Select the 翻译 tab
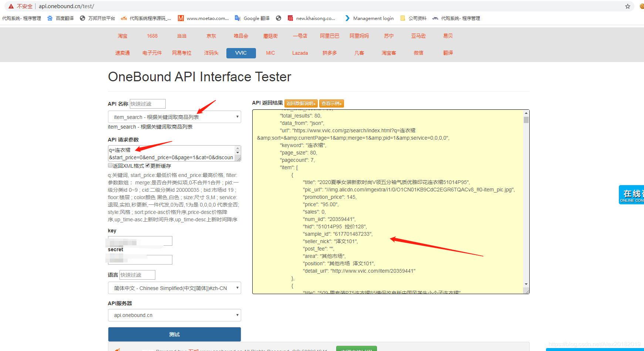This screenshot has width=644, height=351. pos(448,53)
